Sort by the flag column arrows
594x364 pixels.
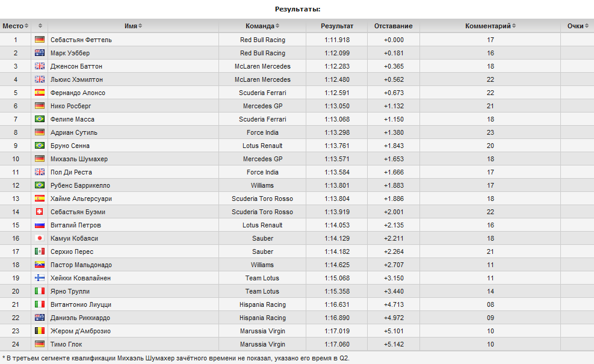pyautogui.click(x=40, y=26)
